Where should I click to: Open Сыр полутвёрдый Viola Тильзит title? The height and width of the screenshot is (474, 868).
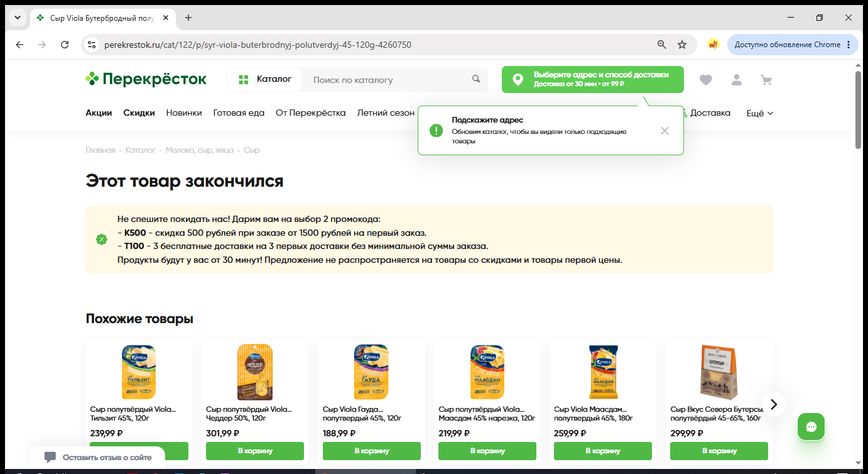(x=133, y=414)
